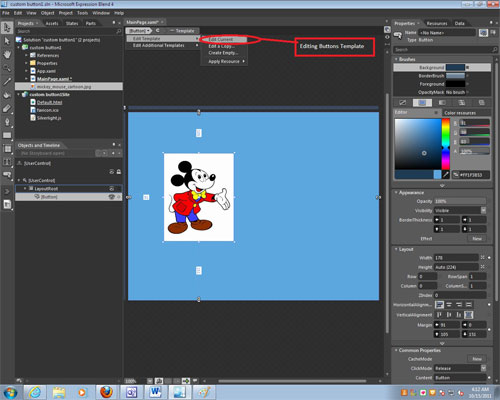The height and width of the screenshot is (400, 500).
Task: Collapse the Brushes section
Action: click(x=396, y=59)
